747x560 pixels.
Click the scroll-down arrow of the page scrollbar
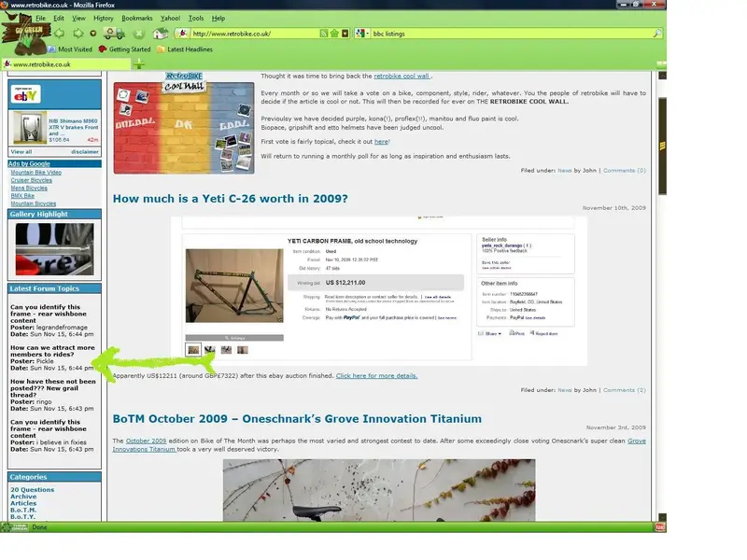point(662,517)
